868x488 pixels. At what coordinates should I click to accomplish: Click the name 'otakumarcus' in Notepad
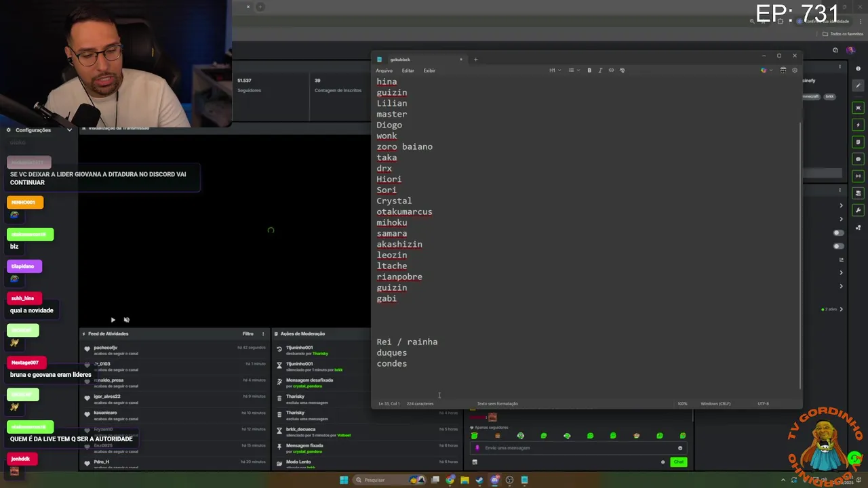coord(404,211)
